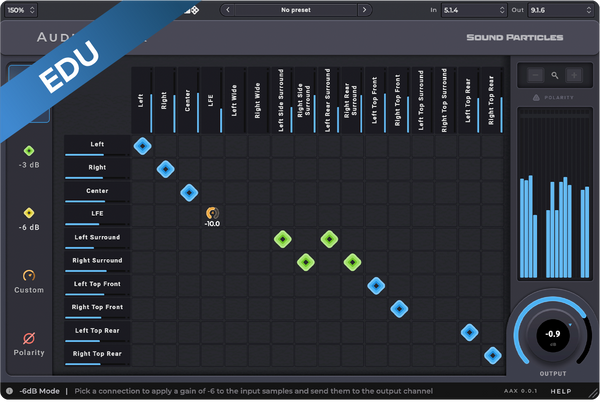Click the HELP button
This screenshot has height=417, width=600.
(561, 391)
